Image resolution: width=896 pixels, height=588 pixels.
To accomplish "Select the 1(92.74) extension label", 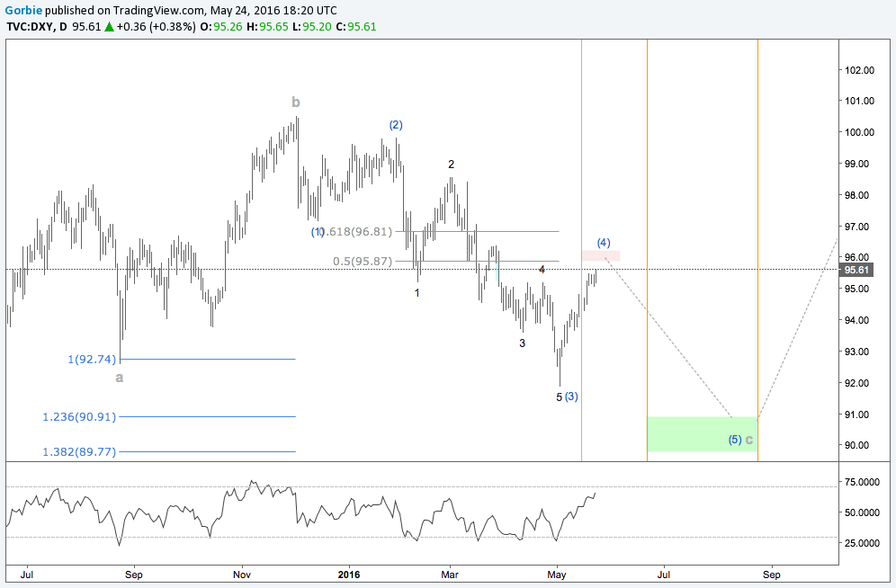I will [92, 360].
